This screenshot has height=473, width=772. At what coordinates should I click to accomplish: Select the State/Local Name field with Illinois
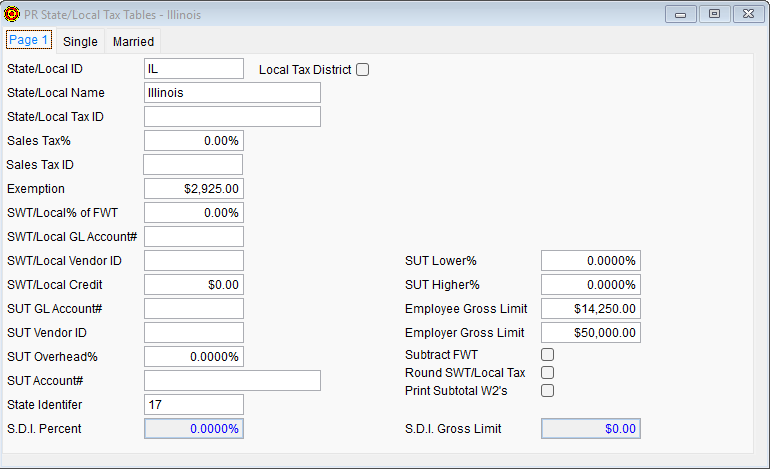[x=232, y=93]
